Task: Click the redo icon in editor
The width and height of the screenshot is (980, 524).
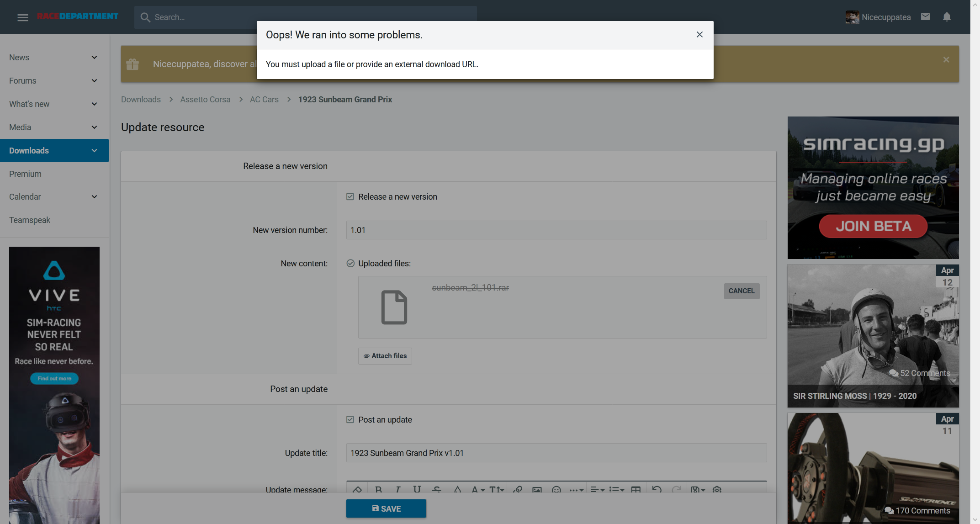Action: pyautogui.click(x=677, y=489)
